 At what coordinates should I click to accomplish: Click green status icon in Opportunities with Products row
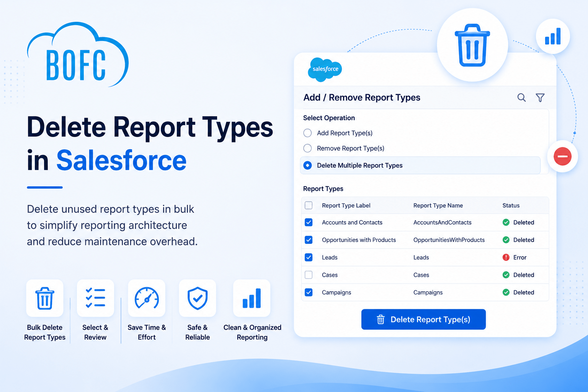[506, 240]
